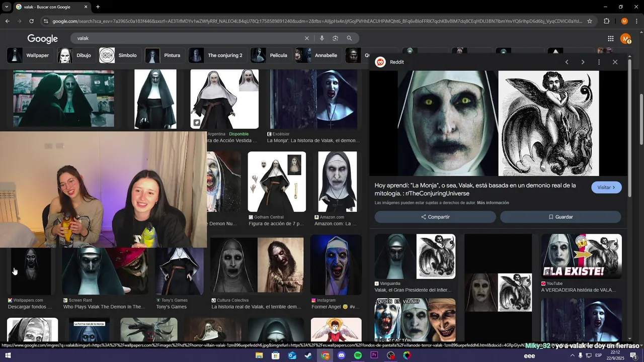This screenshot has height=362, width=644.
Task: Click the Google logo
Action: 42,39
